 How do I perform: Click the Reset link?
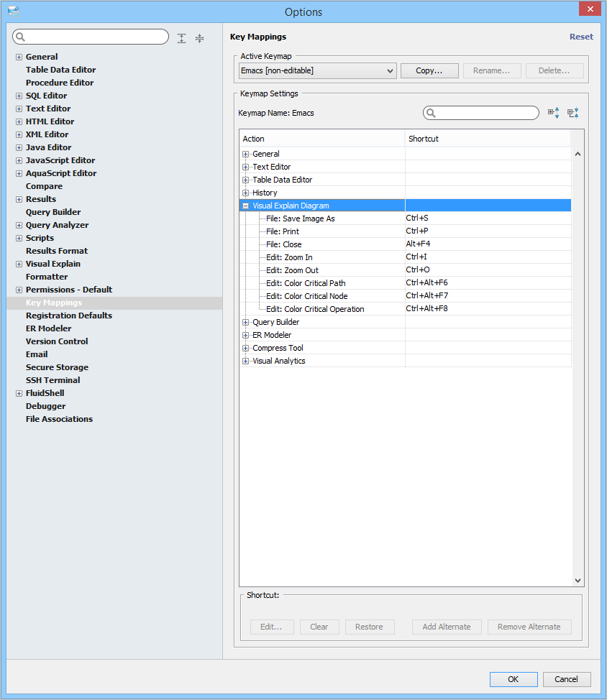(x=581, y=37)
